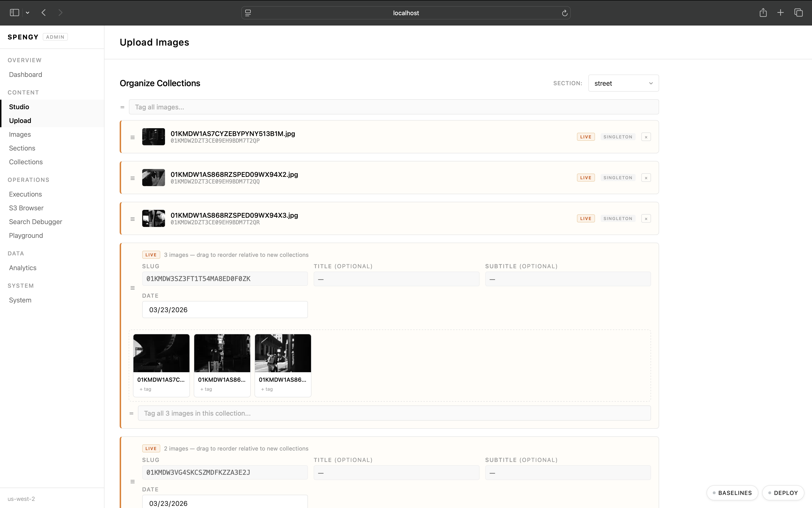
Task: Switch to the Studio section in sidebar
Action: 19,107
